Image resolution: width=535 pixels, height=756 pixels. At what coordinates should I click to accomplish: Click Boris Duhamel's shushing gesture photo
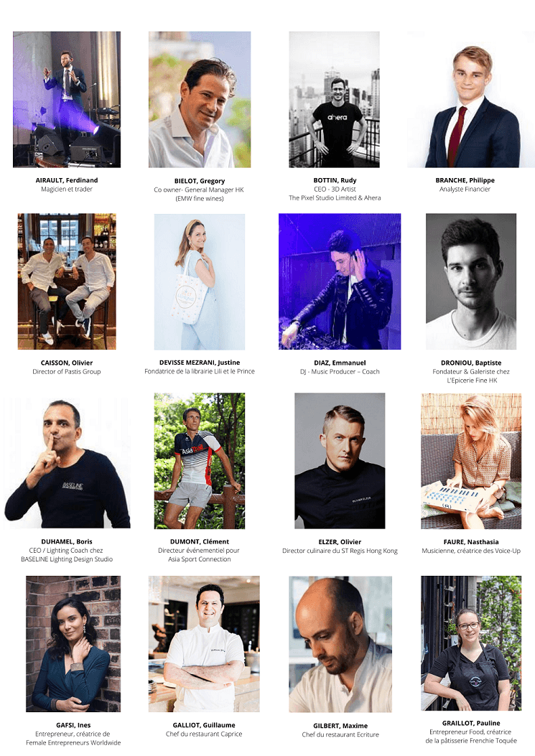click(67, 461)
